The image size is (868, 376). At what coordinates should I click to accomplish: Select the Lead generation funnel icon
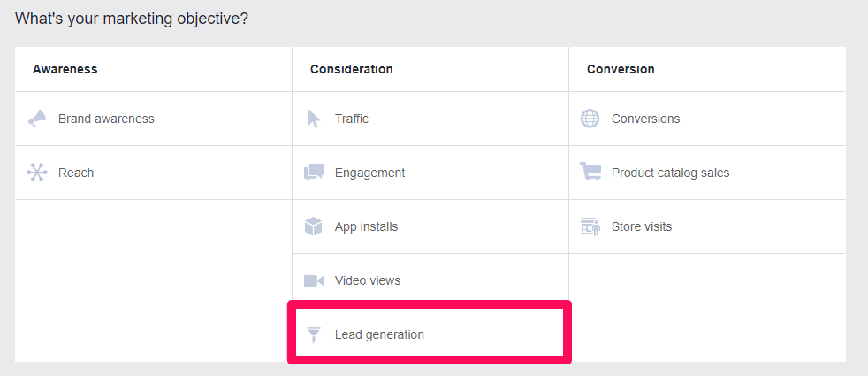pyautogui.click(x=314, y=334)
